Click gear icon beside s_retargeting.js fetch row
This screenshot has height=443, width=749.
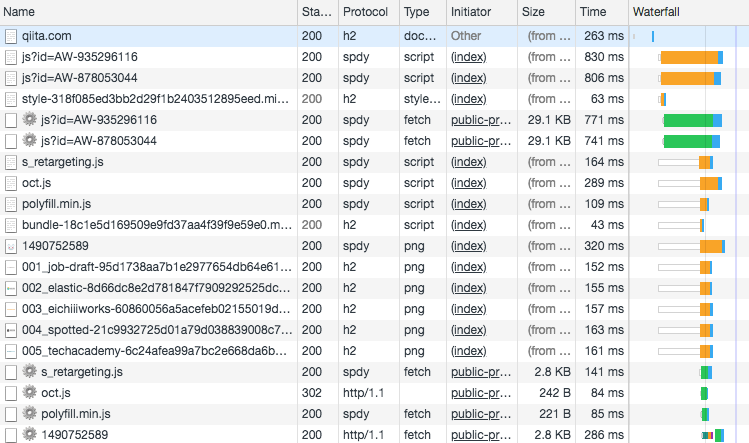point(29,372)
